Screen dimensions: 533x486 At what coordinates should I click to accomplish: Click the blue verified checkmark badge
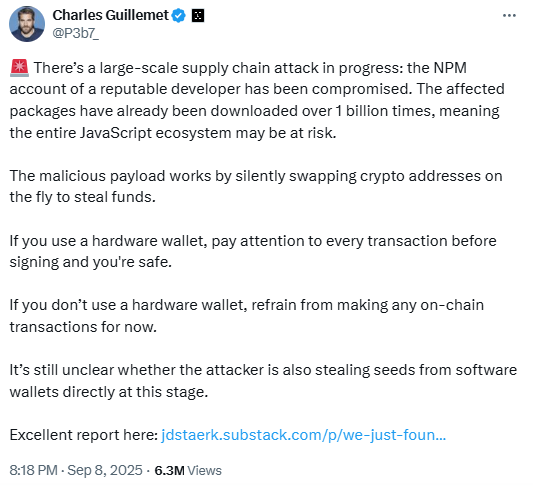(178, 16)
